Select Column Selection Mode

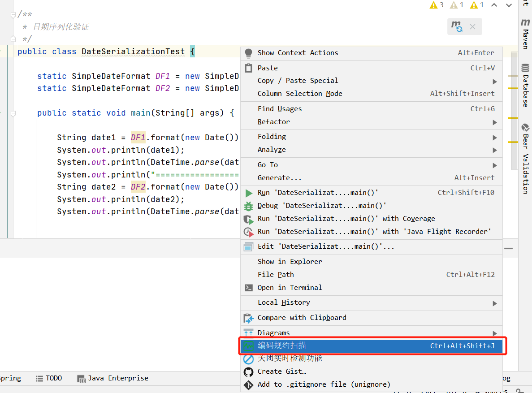coord(372,94)
